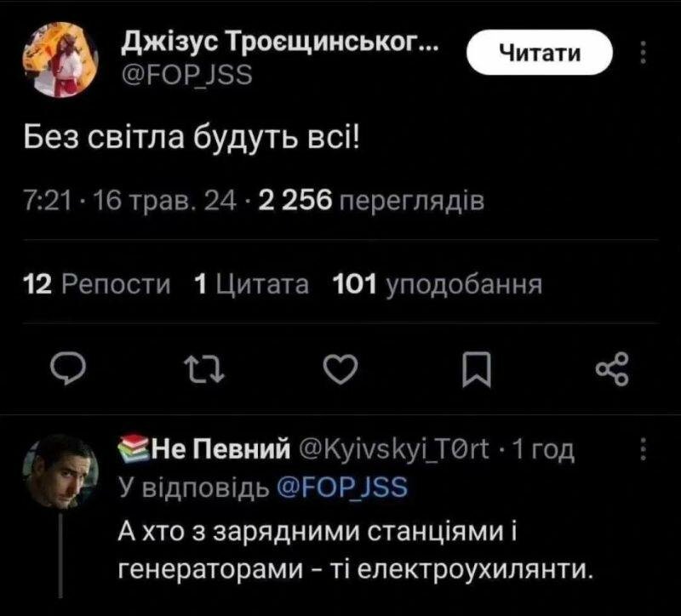Tap the reply speech bubble icon
Image resolution: width=681 pixels, height=616 pixels.
(x=67, y=369)
